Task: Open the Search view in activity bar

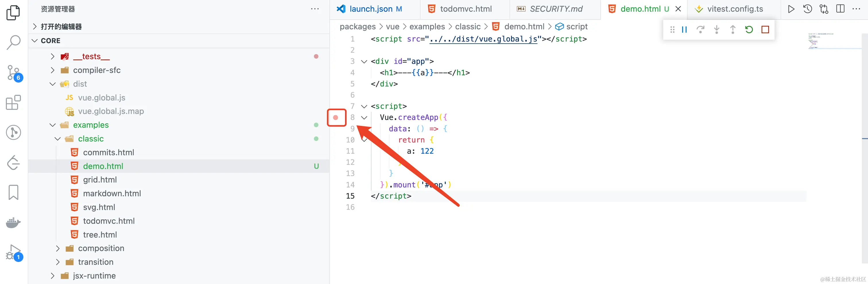Action: point(13,42)
